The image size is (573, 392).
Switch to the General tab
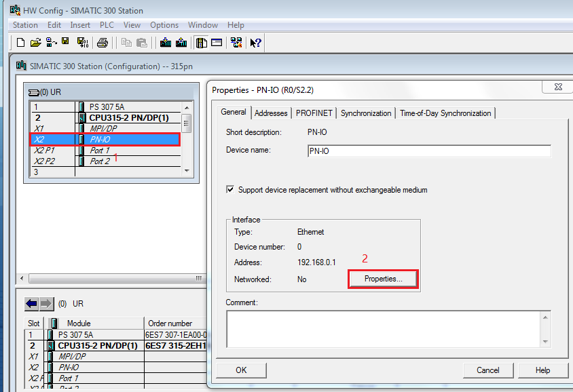(233, 112)
